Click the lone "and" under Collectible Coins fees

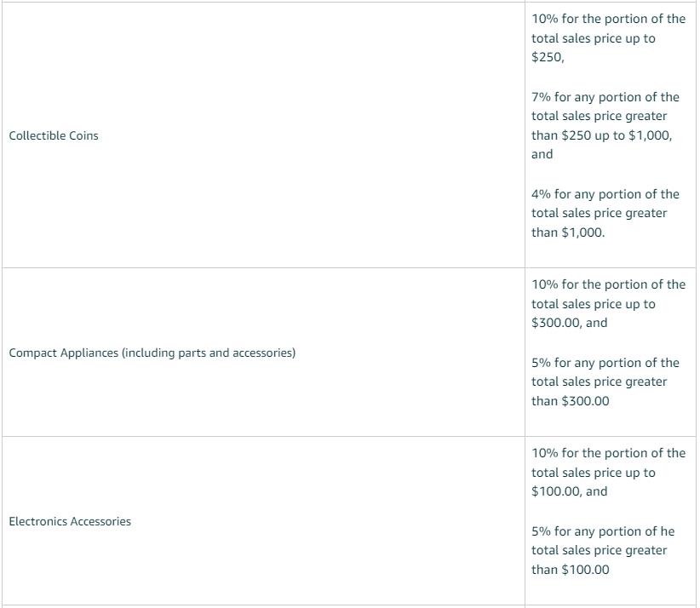click(542, 154)
